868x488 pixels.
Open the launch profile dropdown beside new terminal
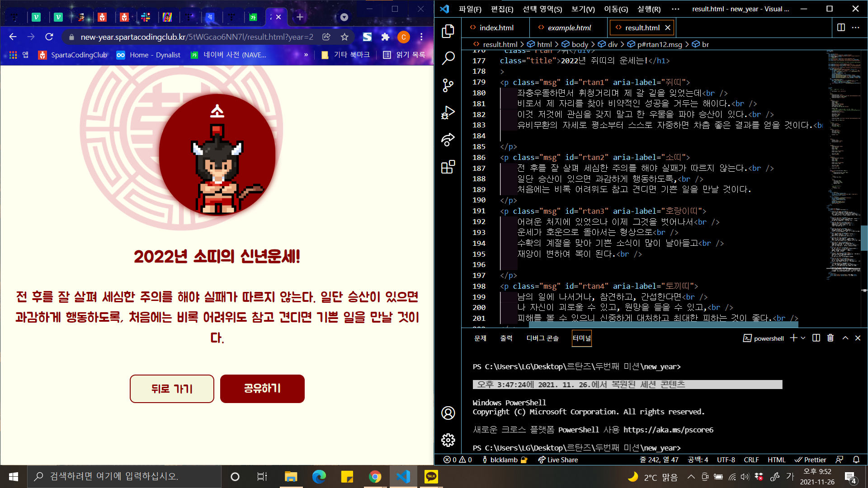[x=803, y=338]
